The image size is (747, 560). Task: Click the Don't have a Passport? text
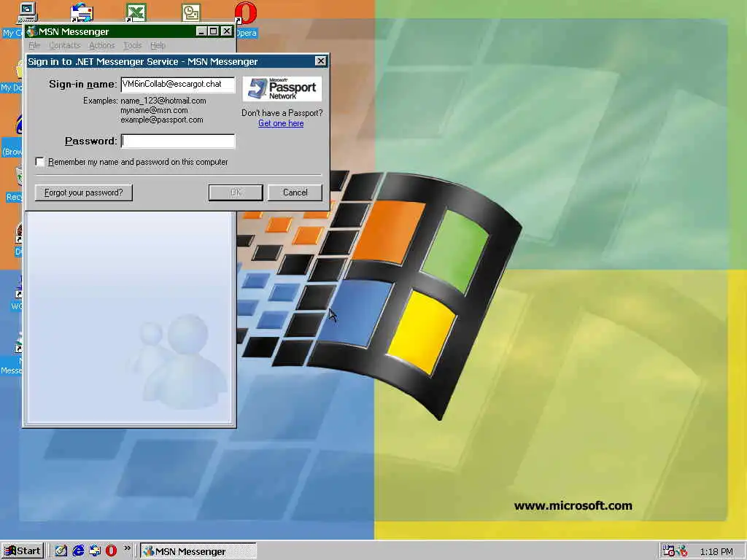(282, 113)
